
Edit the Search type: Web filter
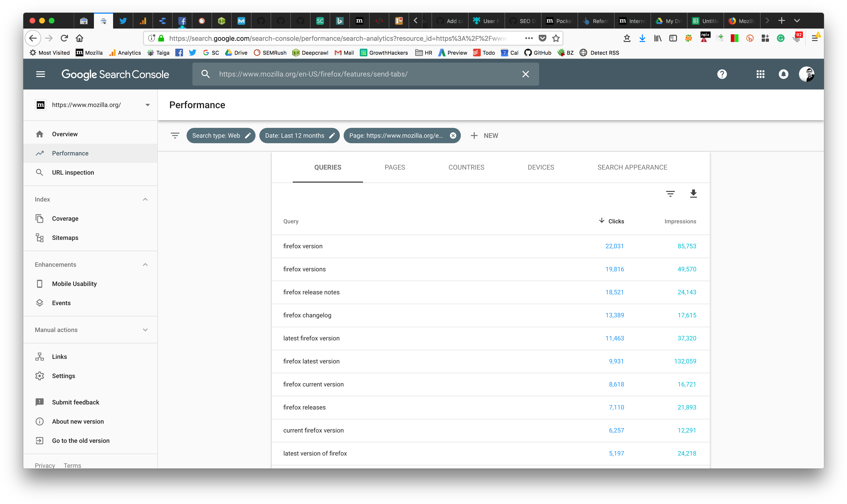(x=248, y=136)
